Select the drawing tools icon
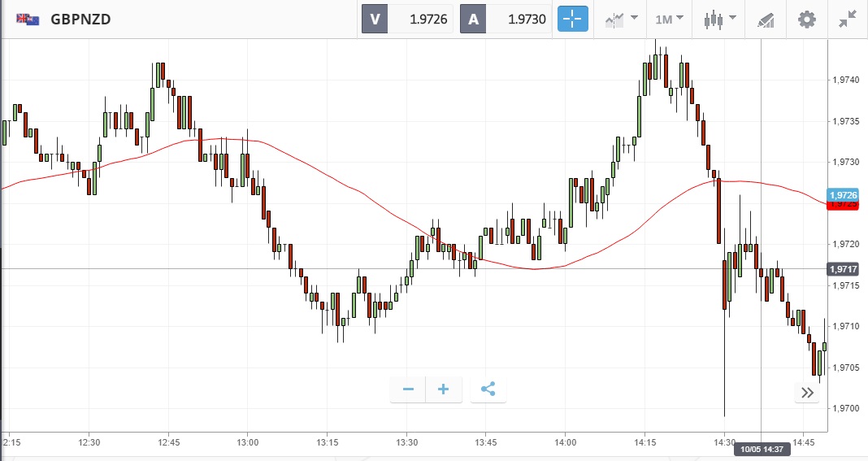Viewport: 868px width, 461px height. 765,19
